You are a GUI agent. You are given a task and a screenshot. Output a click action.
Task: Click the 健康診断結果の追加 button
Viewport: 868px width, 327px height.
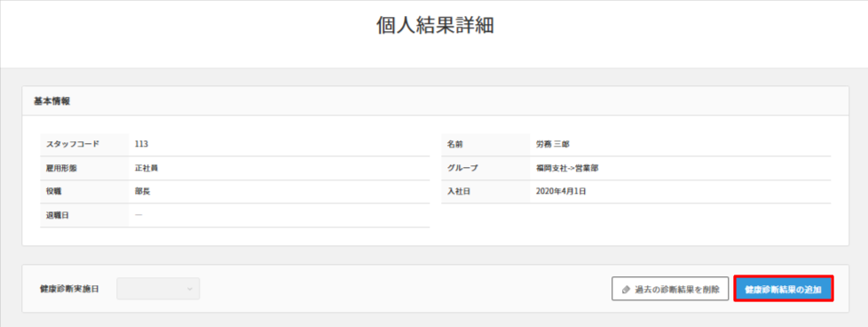[x=784, y=289]
